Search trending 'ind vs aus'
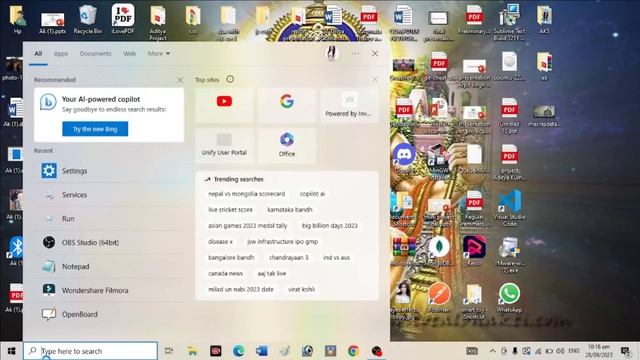 coord(336,258)
